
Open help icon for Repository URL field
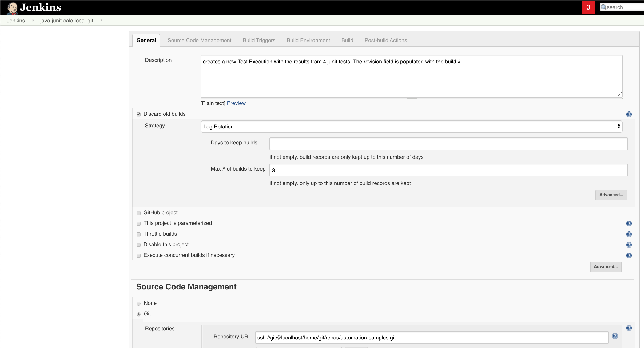(615, 336)
